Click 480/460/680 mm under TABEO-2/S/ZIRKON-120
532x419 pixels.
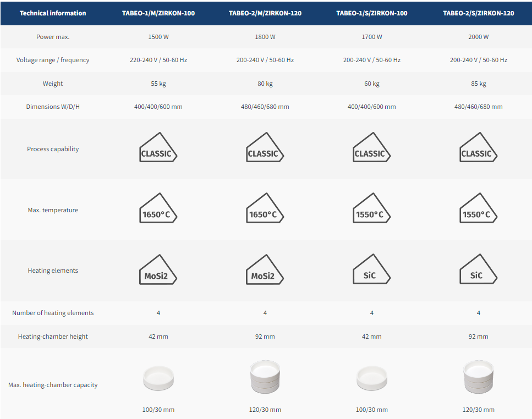coord(479,107)
